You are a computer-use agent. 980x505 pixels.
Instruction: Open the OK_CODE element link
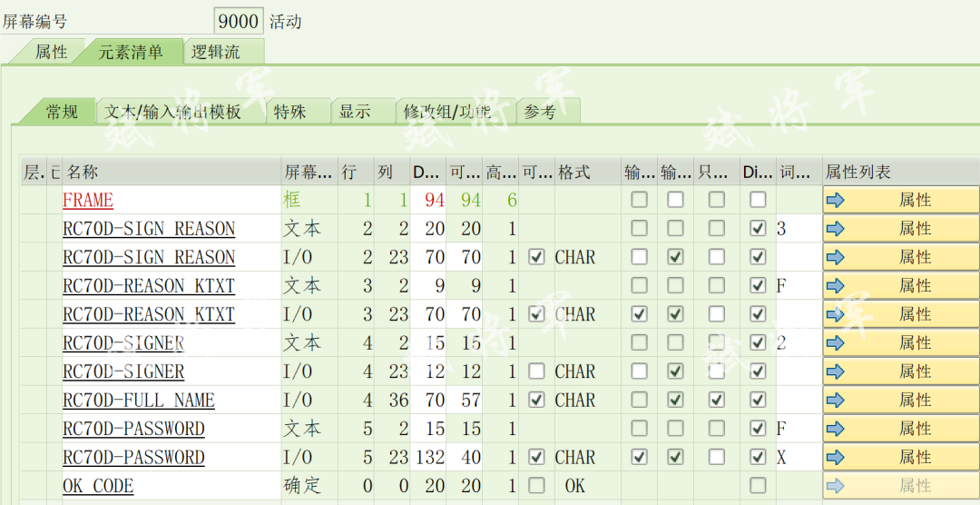click(x=98, y=486)
